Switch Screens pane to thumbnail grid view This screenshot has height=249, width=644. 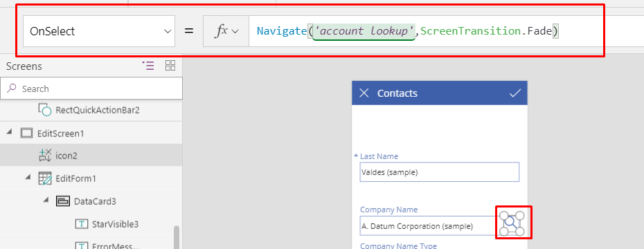pos(170,66)
